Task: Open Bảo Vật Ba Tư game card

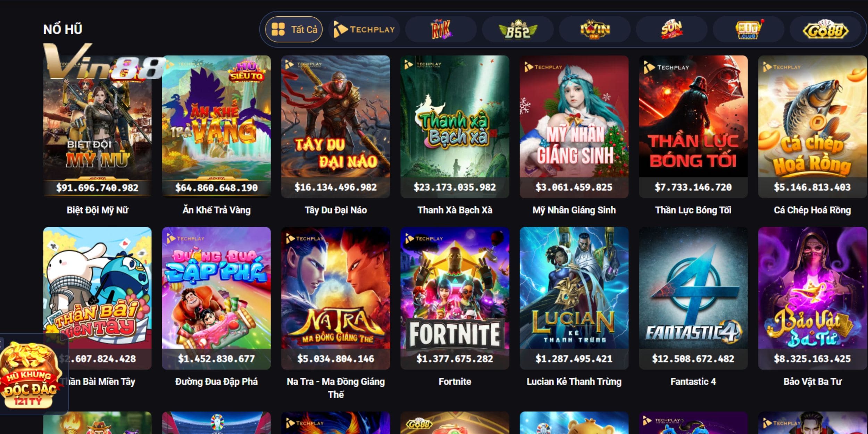Action: (x=812, y=298)
